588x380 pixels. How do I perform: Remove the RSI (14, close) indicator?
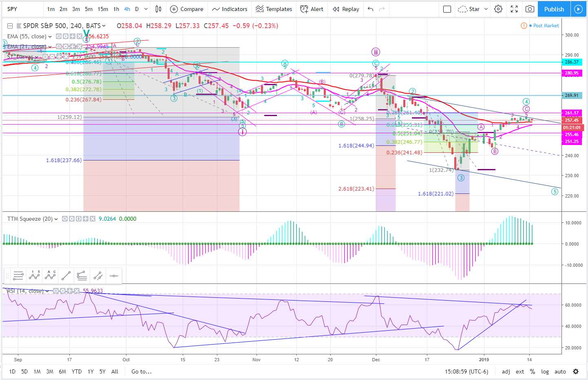(77, 291)
